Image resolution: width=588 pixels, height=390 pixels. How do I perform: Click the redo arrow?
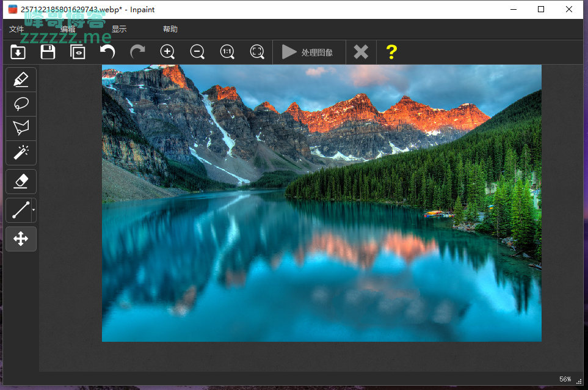point(137,52)
